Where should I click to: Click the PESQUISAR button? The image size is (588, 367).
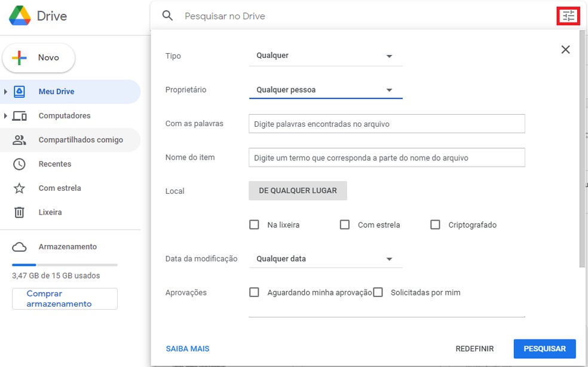point(544,348)
